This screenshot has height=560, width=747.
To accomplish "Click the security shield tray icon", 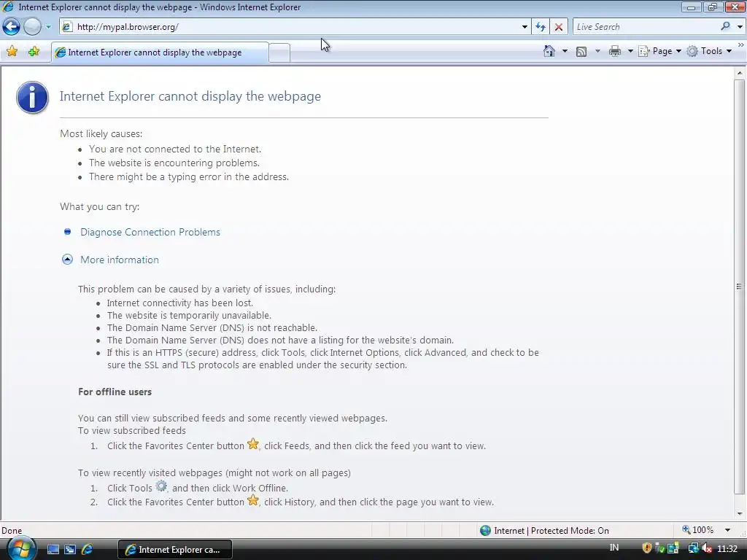I will 646,548.
